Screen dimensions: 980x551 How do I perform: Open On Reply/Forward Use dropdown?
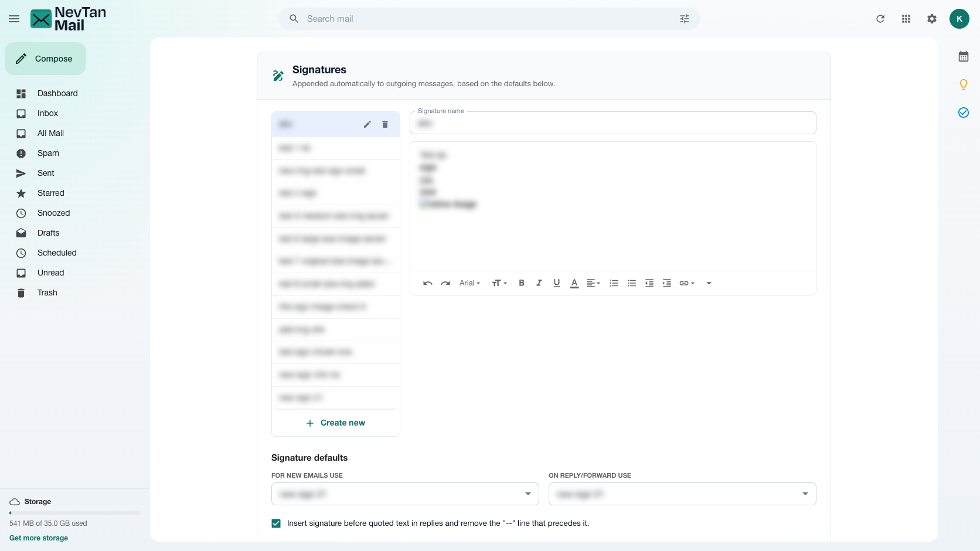682,494
